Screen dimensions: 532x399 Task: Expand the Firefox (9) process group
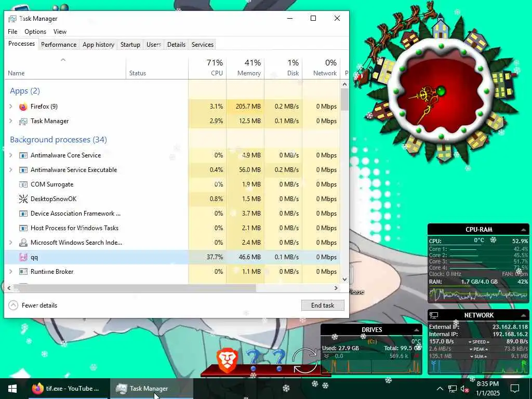pyautogui.click(x=10, y=107)
